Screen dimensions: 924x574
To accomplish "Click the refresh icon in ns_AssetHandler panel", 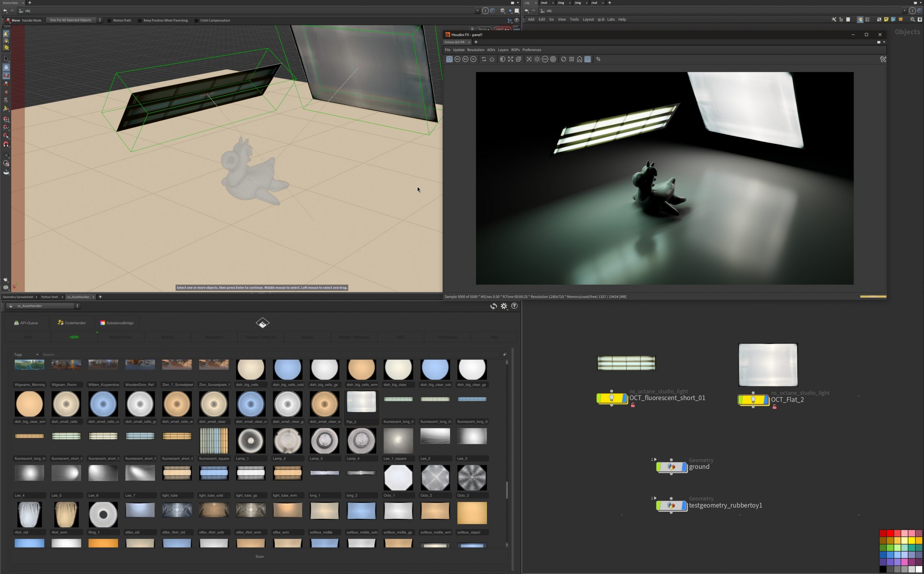I will point(493,306).
